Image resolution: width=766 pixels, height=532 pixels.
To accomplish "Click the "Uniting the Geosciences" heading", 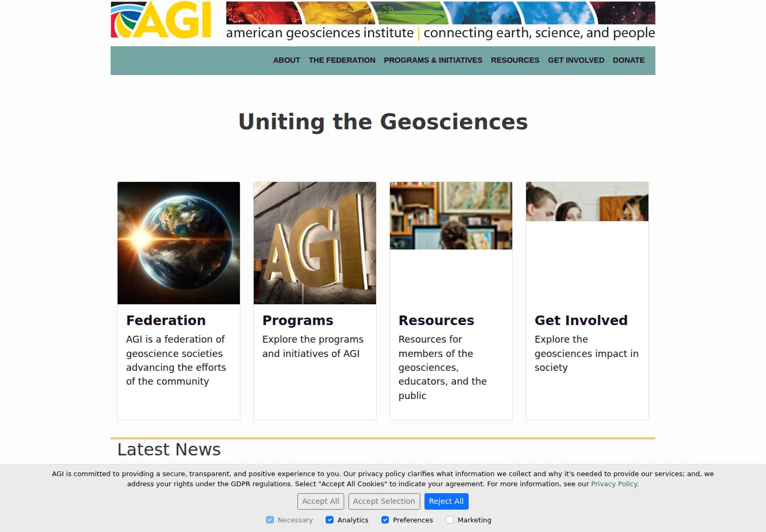I will 383,122.
